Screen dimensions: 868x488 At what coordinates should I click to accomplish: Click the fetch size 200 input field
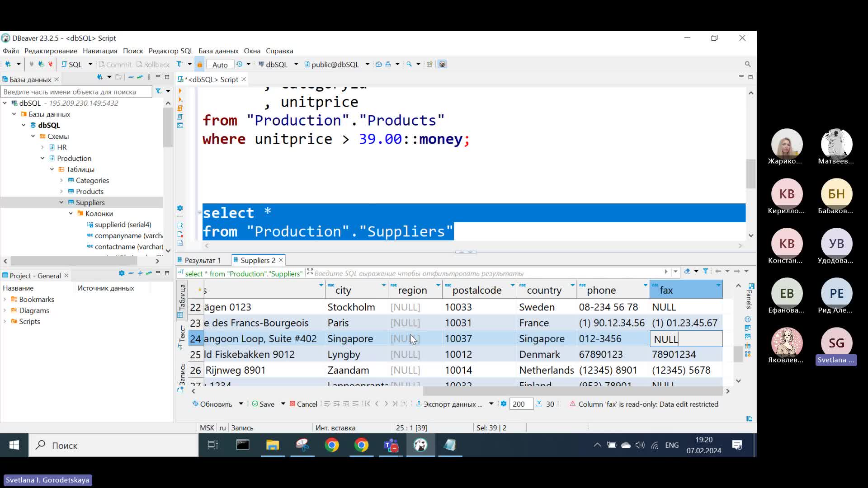pos(521,404)
